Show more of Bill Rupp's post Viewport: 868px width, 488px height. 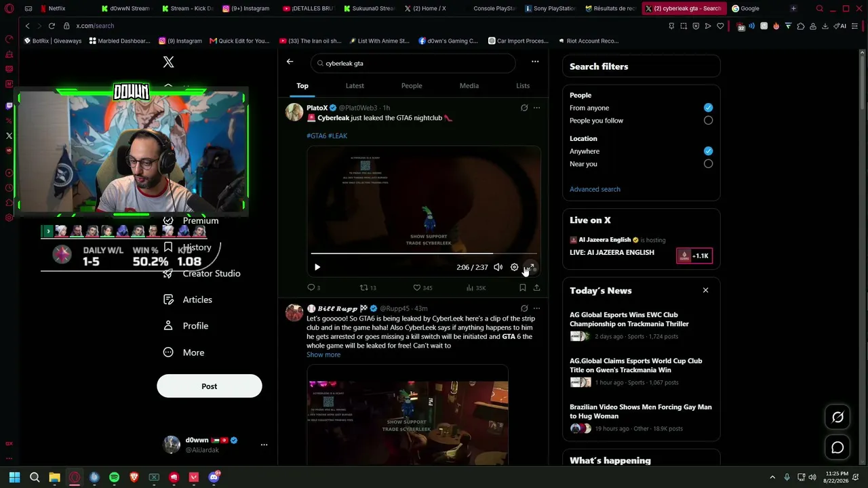[x=323, y=355]
